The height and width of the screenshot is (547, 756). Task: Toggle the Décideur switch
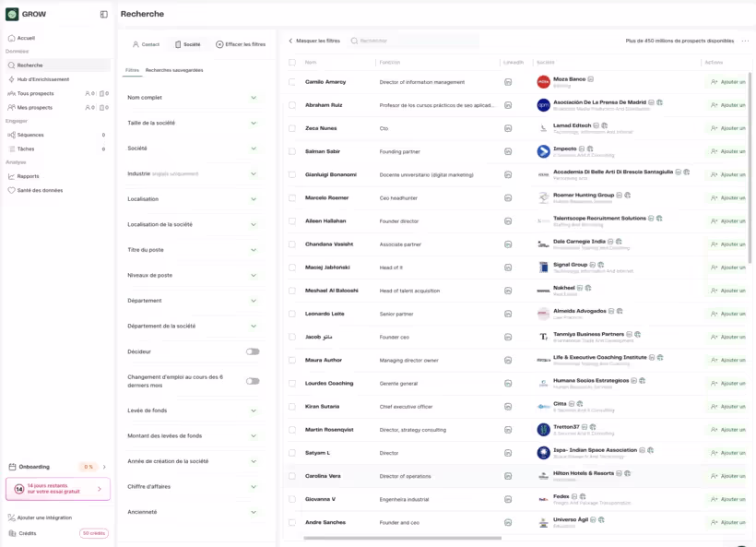[x=253, y=351]
